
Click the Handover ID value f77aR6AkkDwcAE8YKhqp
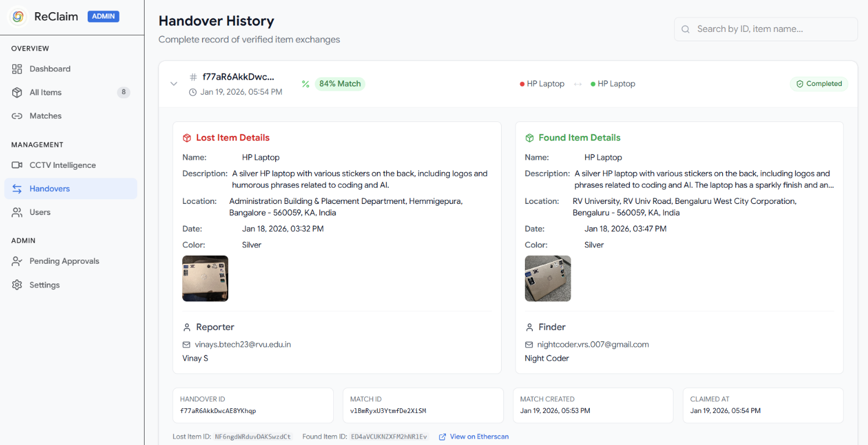[x=218, y=411]
